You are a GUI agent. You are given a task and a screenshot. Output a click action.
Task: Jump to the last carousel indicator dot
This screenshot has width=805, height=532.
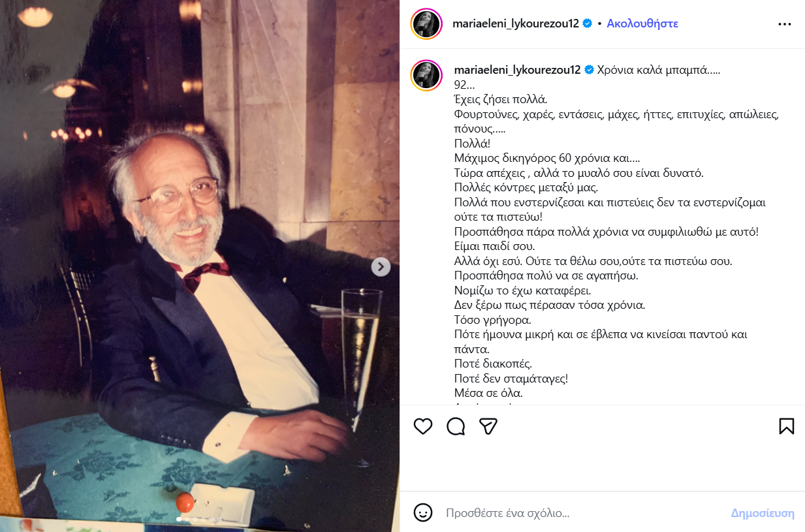220,520
